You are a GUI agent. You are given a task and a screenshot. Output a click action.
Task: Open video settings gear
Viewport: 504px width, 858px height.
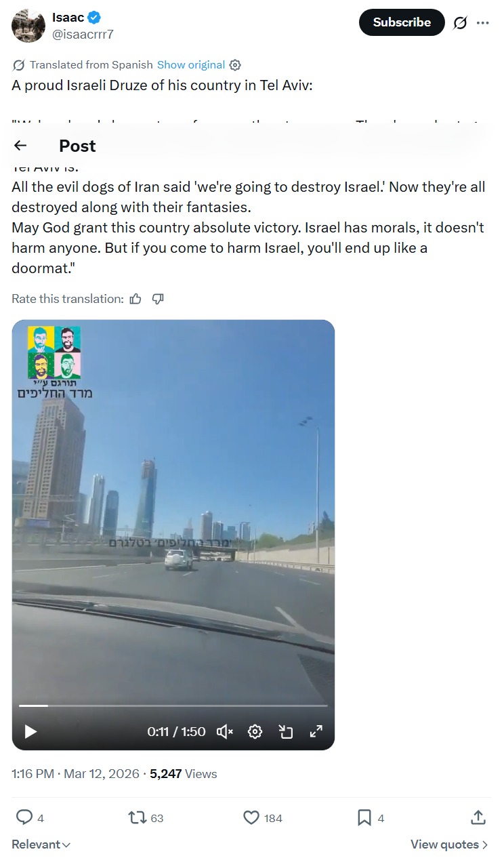255,731
